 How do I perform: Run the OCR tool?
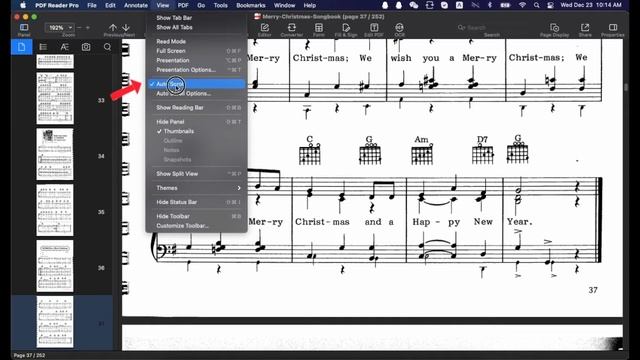(399, 27)
